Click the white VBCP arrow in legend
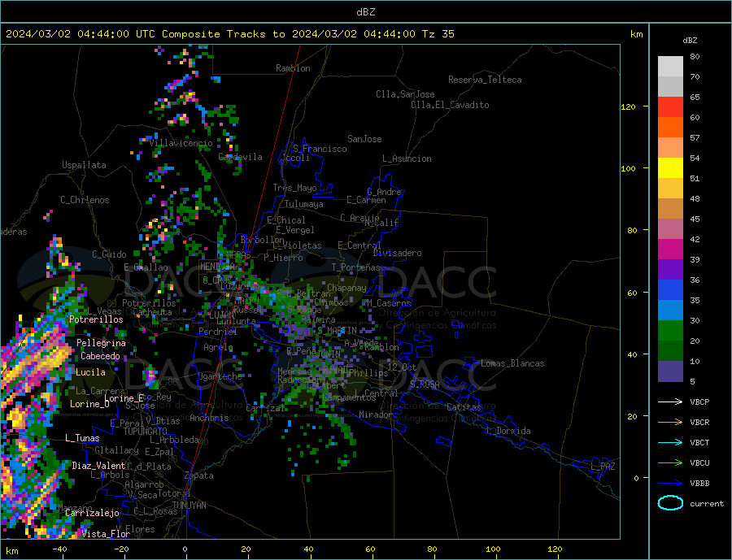Image resolution: width=732 pixels, height=560 pixels. coord(670,402)
